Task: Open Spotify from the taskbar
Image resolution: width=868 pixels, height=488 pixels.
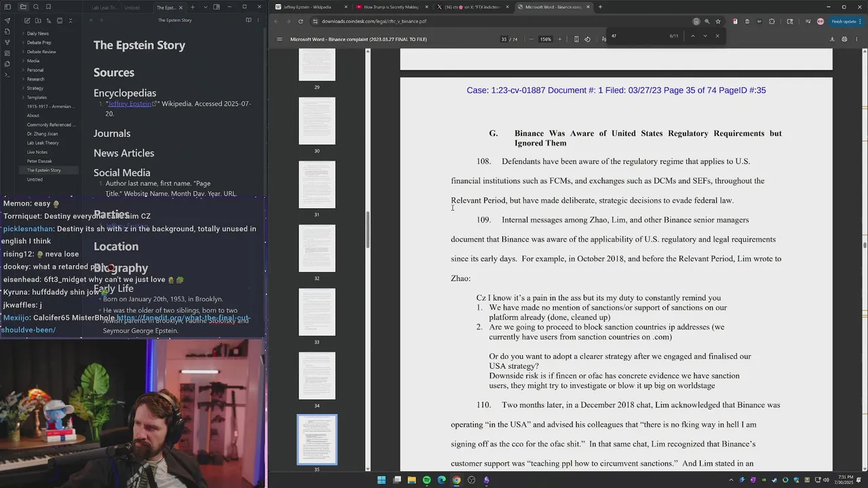Action: pyautogui.click(x=427, y=480)
